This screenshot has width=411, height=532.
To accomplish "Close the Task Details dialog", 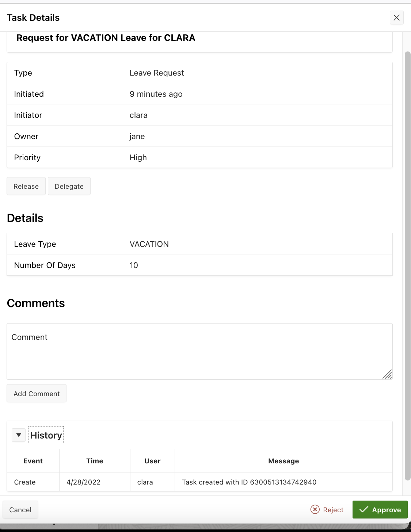I will tap(396, 18).
